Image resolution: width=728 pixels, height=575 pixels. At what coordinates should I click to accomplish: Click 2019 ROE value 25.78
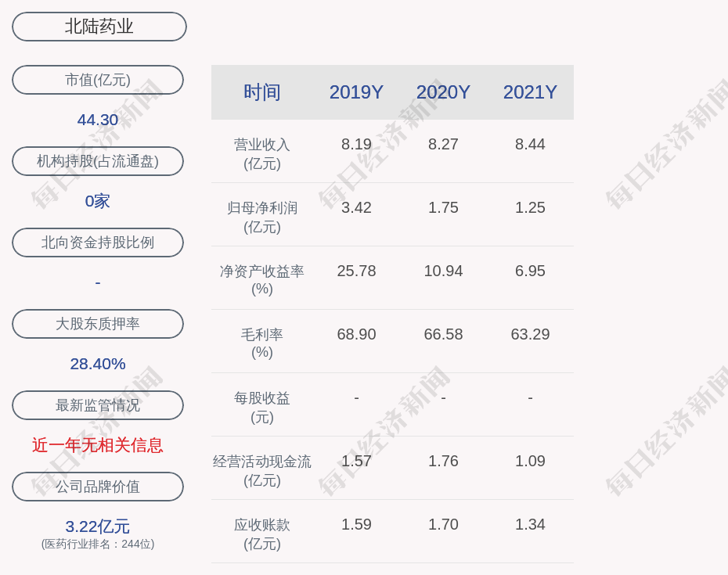357,271
